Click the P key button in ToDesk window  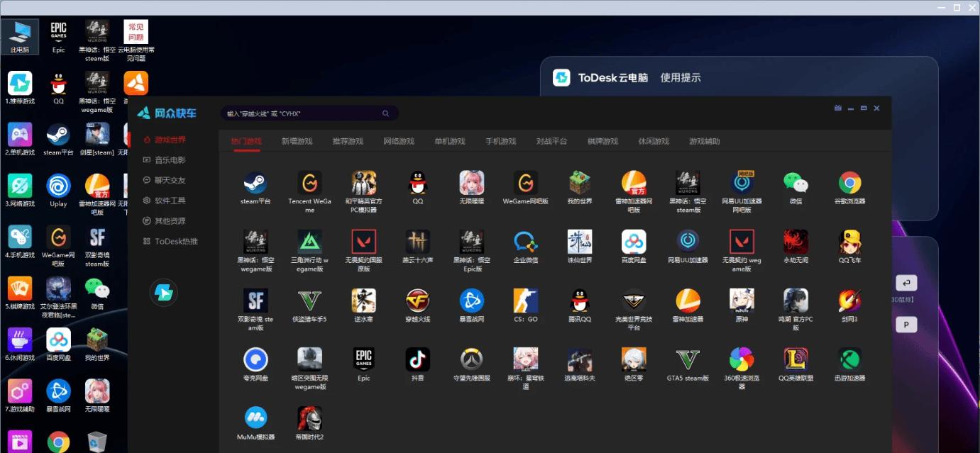point(906,325)
